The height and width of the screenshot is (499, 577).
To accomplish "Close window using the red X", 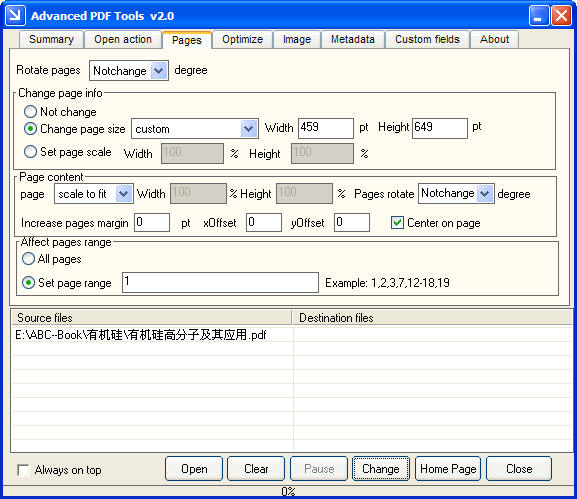I will pos(561,16).
